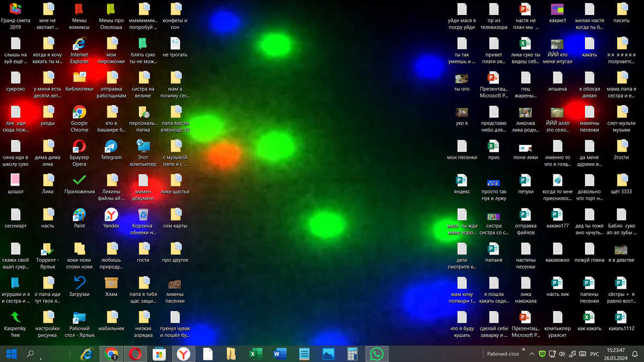The height and width of the screenshot is (362, 644).
Task: Open Windows Ink pen tray icon
Action: point(572,354)
